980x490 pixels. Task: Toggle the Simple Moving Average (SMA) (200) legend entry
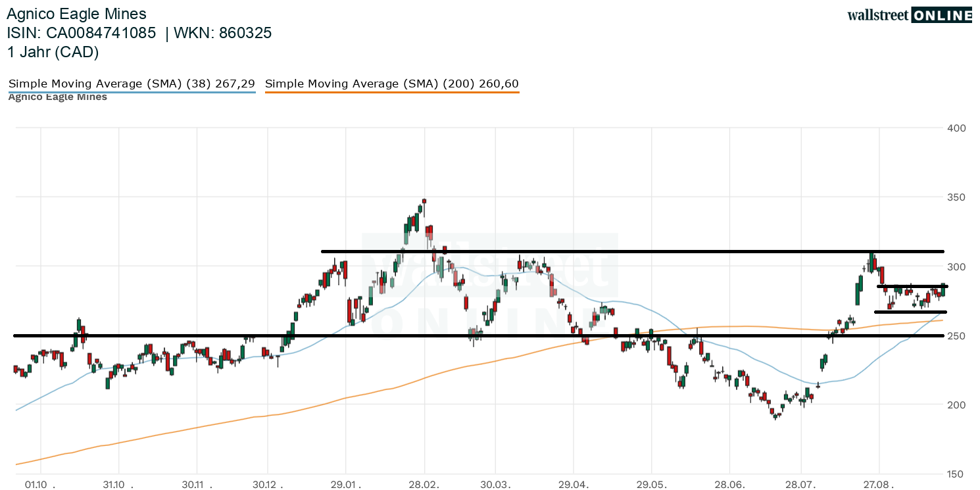pyautogui.click(x=392, y=84)
